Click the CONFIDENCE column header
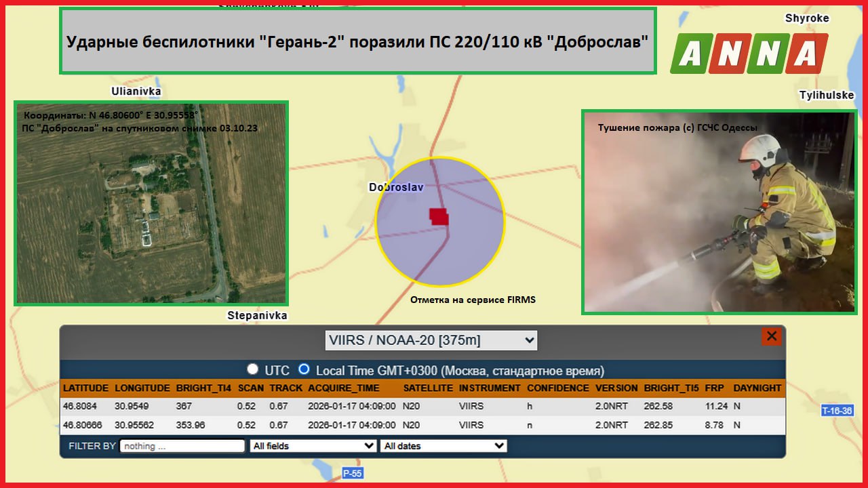Viewport: 868px width, 488px height. pos(557,388)
